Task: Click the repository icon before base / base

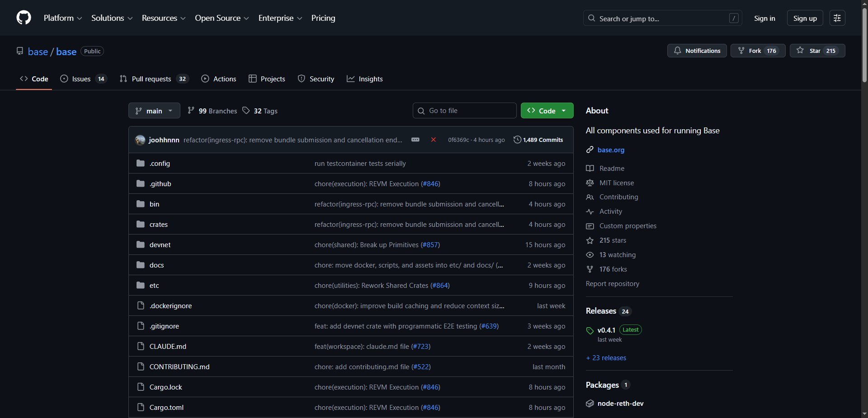Action: pyautogui.click(x=20, y=51)
